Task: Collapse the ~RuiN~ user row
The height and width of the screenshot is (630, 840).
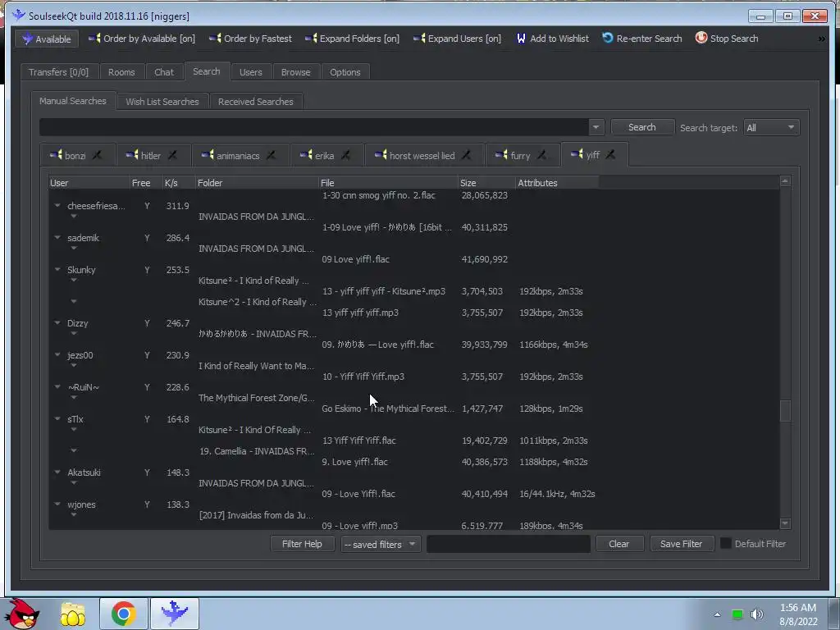Action: (x=57, y=387)
